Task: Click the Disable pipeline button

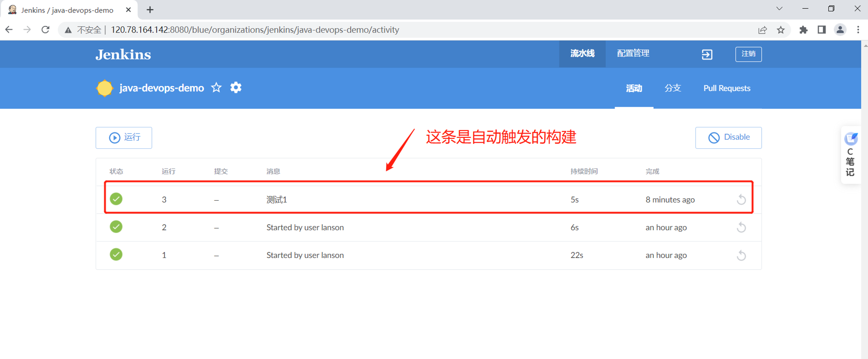Action: pos(728,137)
